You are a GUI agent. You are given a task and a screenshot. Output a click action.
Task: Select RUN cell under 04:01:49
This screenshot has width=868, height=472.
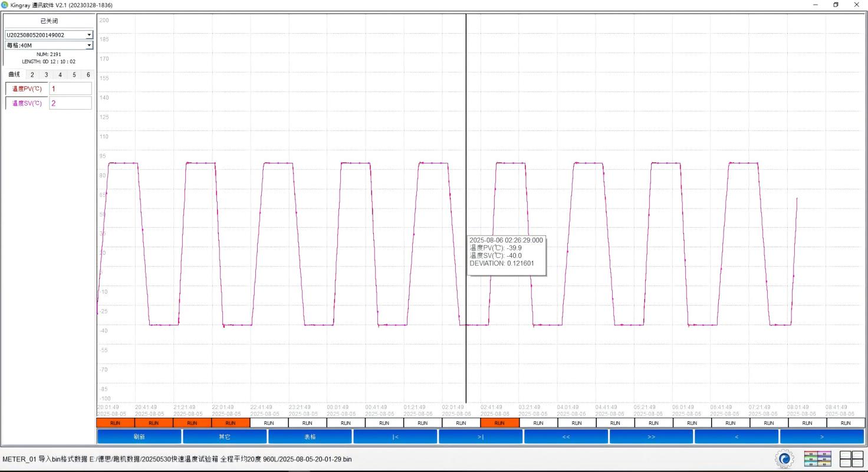577,423
